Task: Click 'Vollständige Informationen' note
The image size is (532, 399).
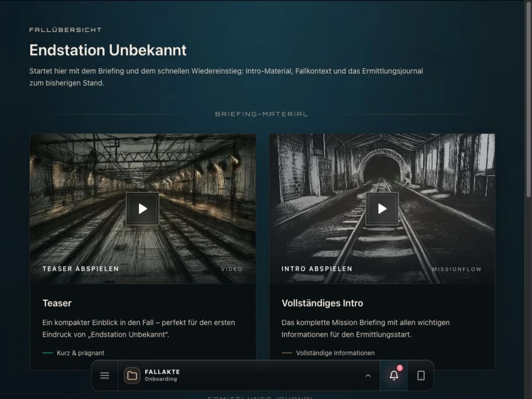Action: click(335, 353)
